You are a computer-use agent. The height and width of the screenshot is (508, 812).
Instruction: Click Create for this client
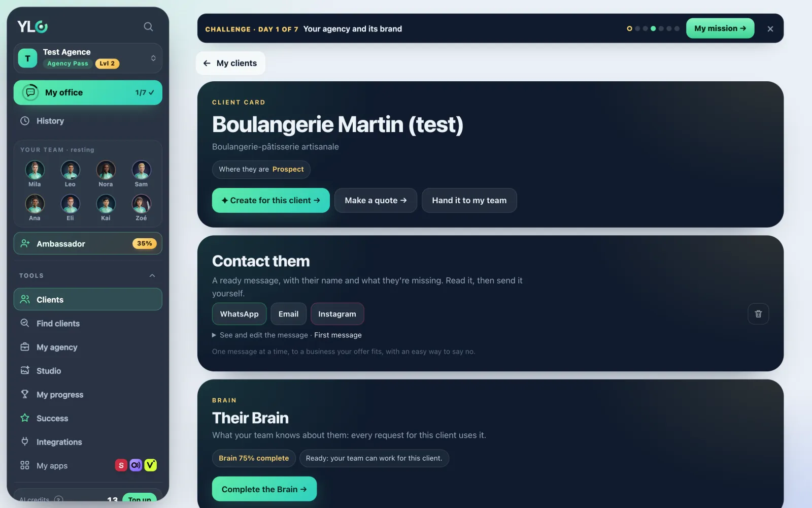pyautogui.click(x=271, y=201)
